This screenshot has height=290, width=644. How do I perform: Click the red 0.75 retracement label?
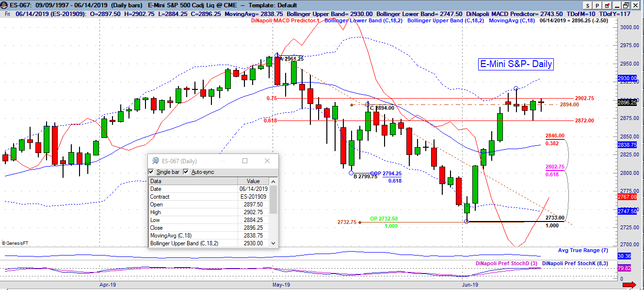[x=272, y=98]
